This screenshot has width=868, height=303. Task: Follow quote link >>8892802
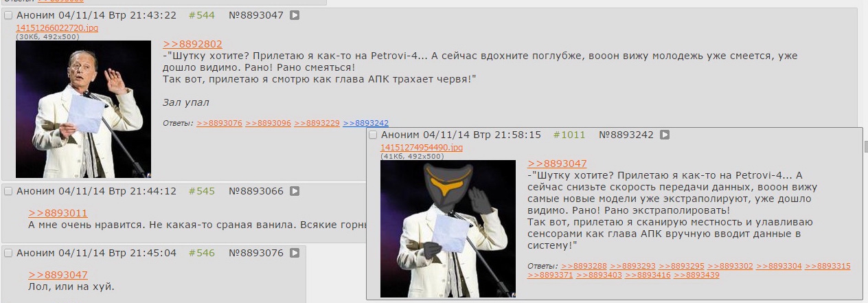[192, 44]
